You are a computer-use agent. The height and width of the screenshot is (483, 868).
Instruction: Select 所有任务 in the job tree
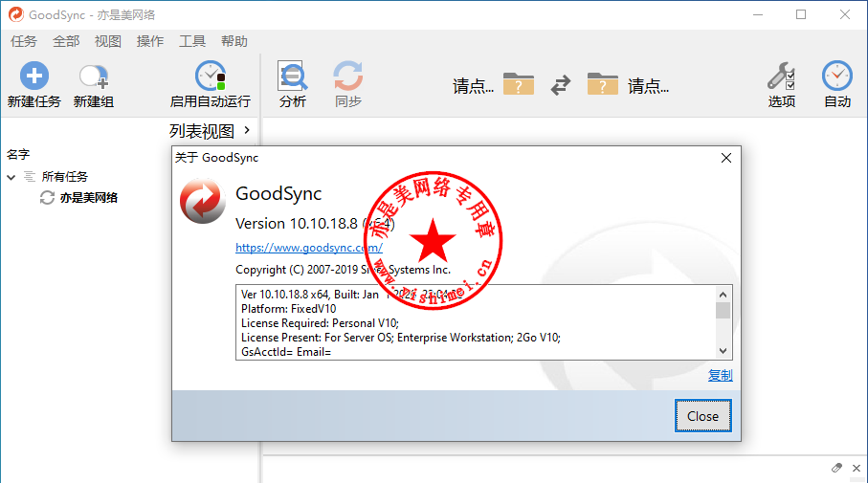pyautogui.click(x=65, y=177)
